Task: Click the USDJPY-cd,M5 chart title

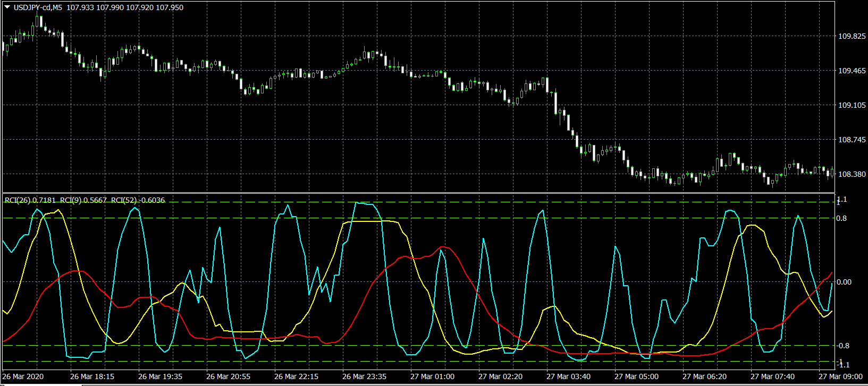Action: pos(38,7)
